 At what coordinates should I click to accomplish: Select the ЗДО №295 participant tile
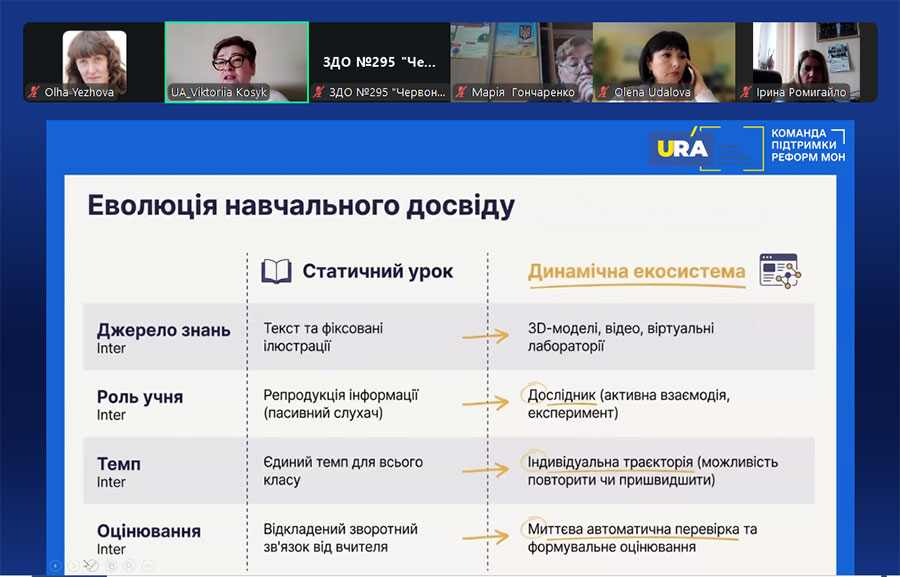379,61
